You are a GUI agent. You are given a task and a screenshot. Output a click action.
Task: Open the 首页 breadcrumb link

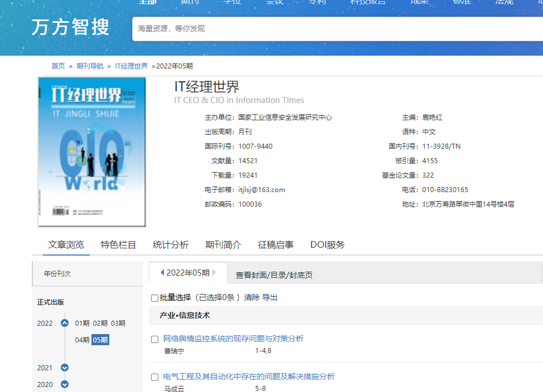(x=58, y=66)
